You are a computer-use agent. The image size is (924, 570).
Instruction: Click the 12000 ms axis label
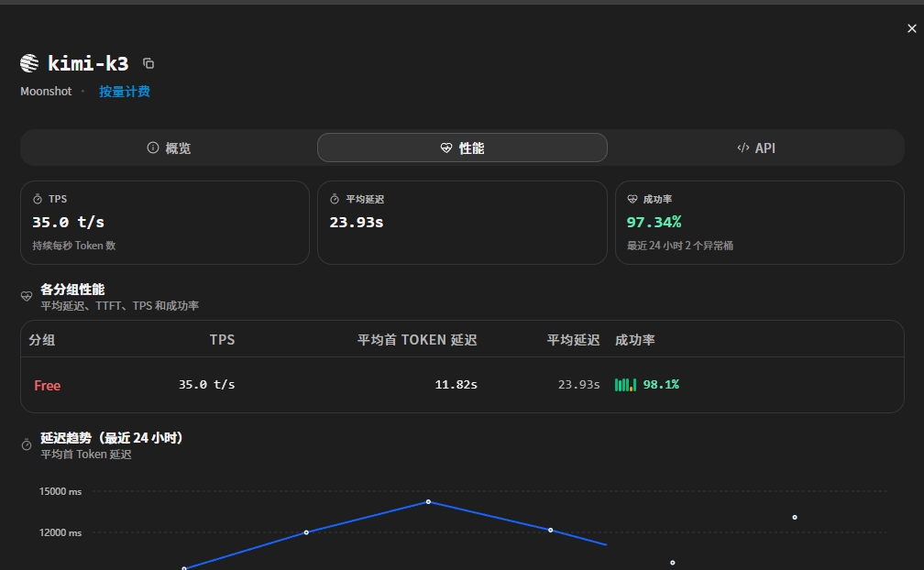click(60, 532)
